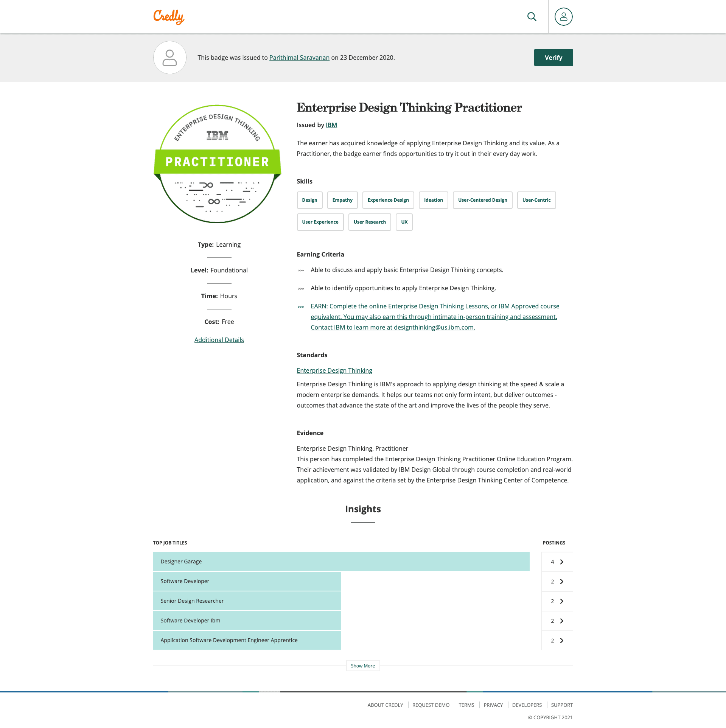Click the Earning Criteria heading

(320, 254)
